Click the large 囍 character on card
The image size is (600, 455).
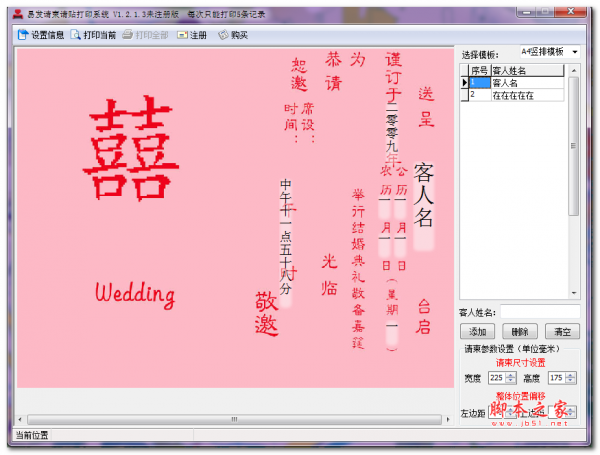(131, 148)
